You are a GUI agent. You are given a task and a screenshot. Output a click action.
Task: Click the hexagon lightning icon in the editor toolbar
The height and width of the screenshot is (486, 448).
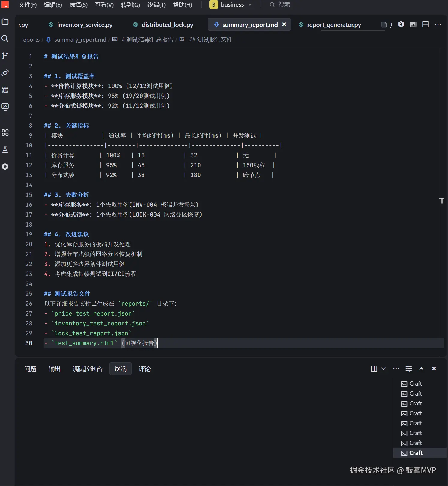(401, 24)
